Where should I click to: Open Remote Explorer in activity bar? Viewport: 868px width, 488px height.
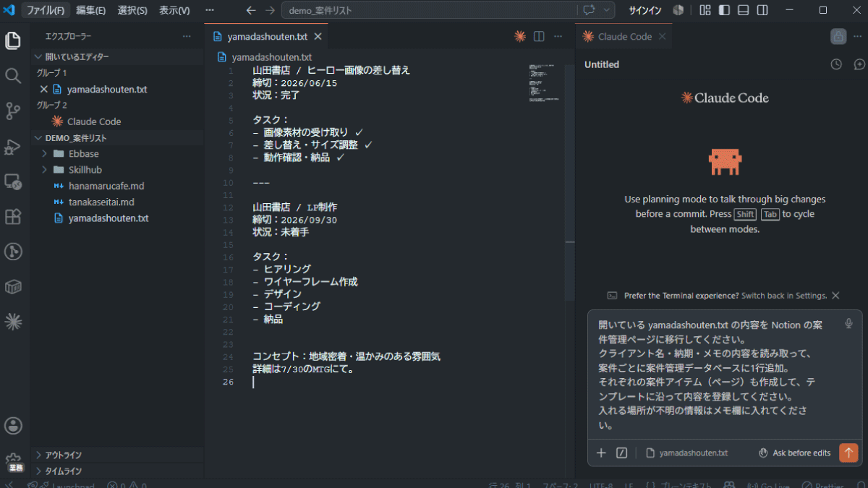(x=13, y=181)
